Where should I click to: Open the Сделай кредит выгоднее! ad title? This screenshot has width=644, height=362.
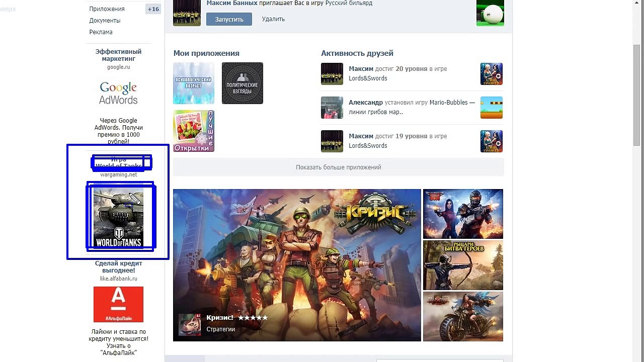pos(119,267)
